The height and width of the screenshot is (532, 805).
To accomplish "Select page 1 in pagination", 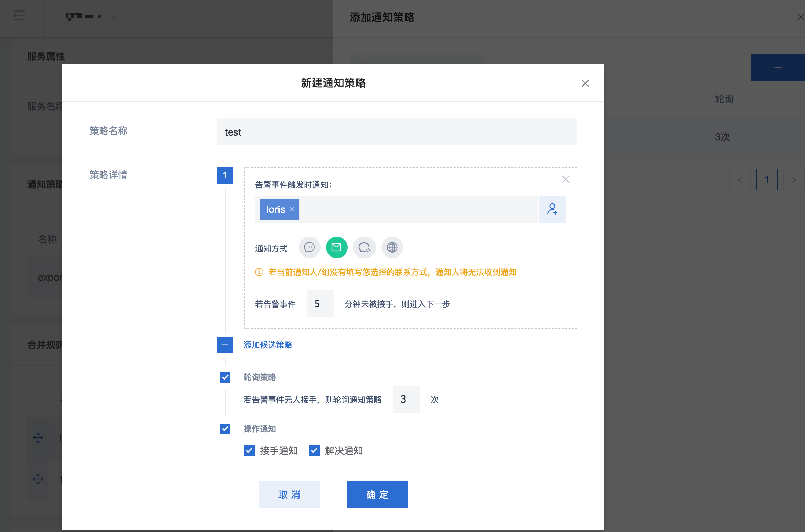I will coord(767,180).
